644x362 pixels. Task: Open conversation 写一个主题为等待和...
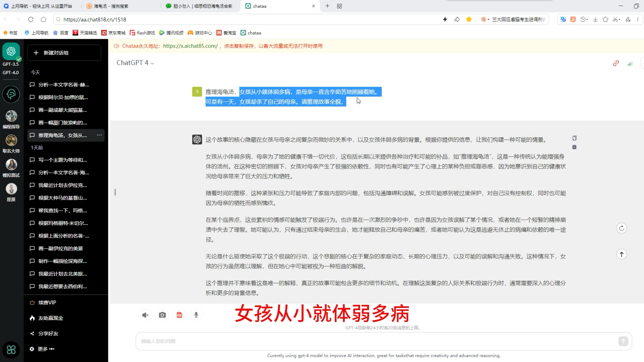point(66,160)
